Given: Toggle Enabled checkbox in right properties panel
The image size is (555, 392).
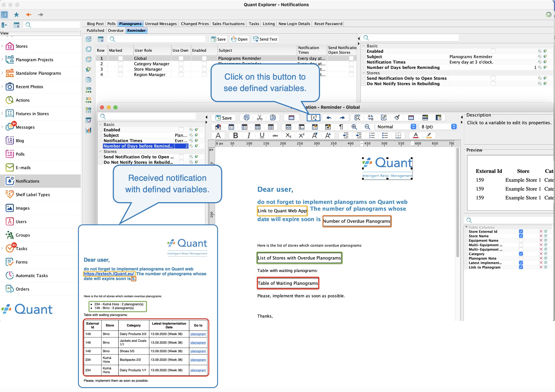Looking at the screenshot, I should click(x=493, y=51).
